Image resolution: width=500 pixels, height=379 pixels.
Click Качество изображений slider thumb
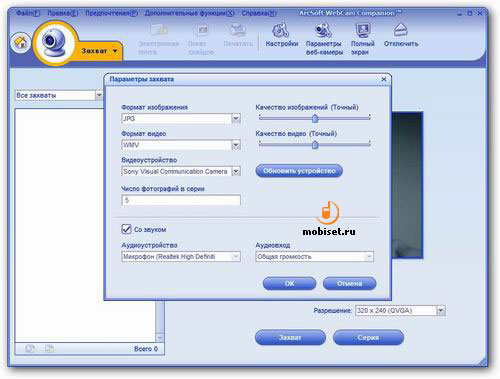point(315,118)
